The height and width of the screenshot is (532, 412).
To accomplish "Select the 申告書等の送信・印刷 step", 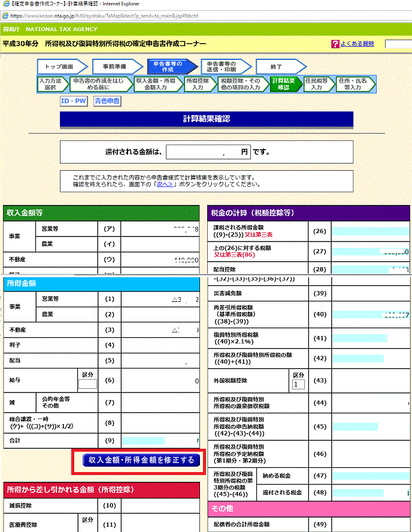I will point(222,67).
